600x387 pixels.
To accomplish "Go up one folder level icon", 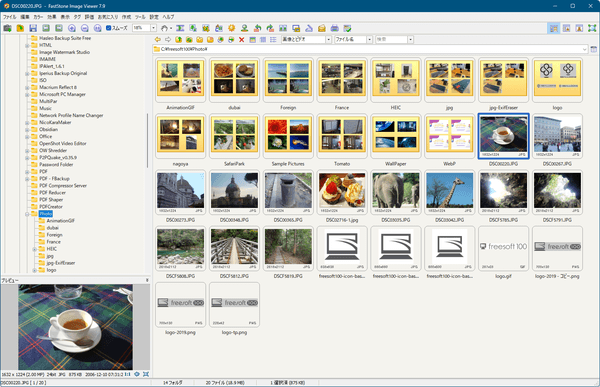I will (178, 39).
